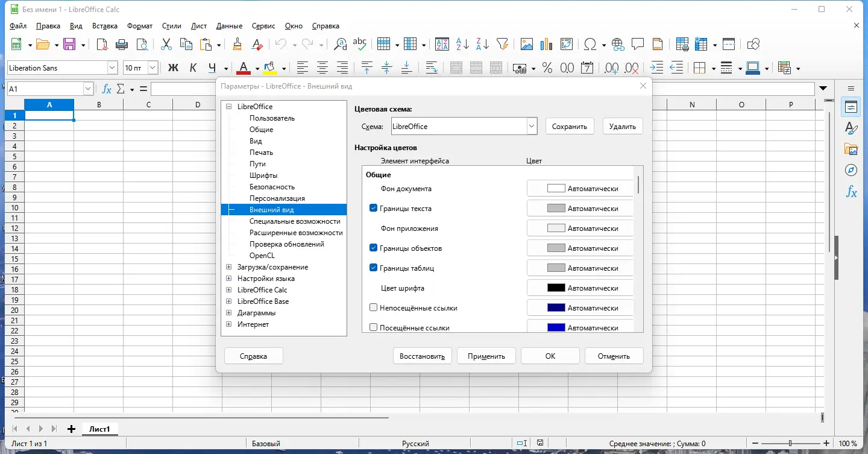Open the Данные menu
Screen dimensions: 868x454
[x=229, y=26]
